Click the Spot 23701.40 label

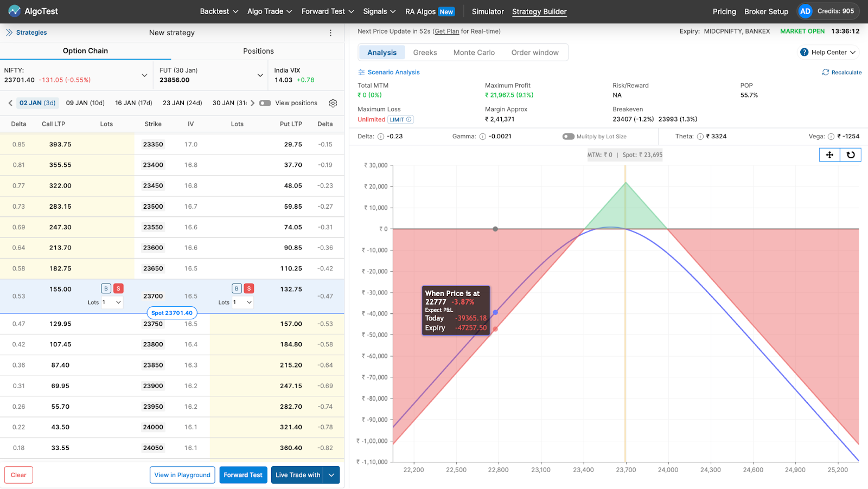172,313
